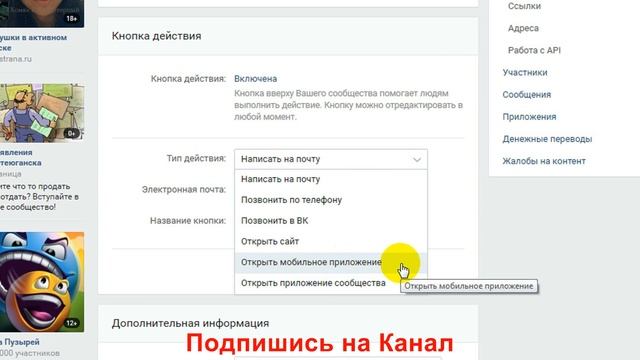Select 'Открыть сайт' option
The height and width of the screenshot is (360, 640).
(331, 242)
